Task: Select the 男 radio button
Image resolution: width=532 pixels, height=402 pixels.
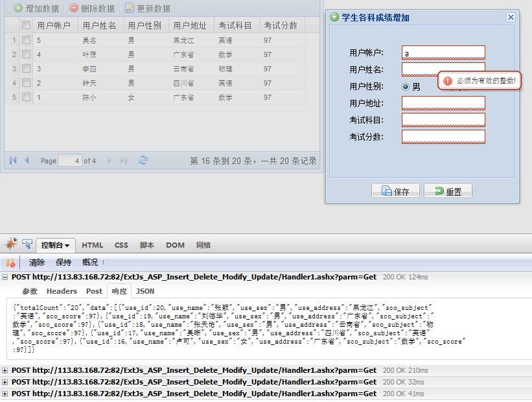Action: pyautogui.click(x=406, y=87)
